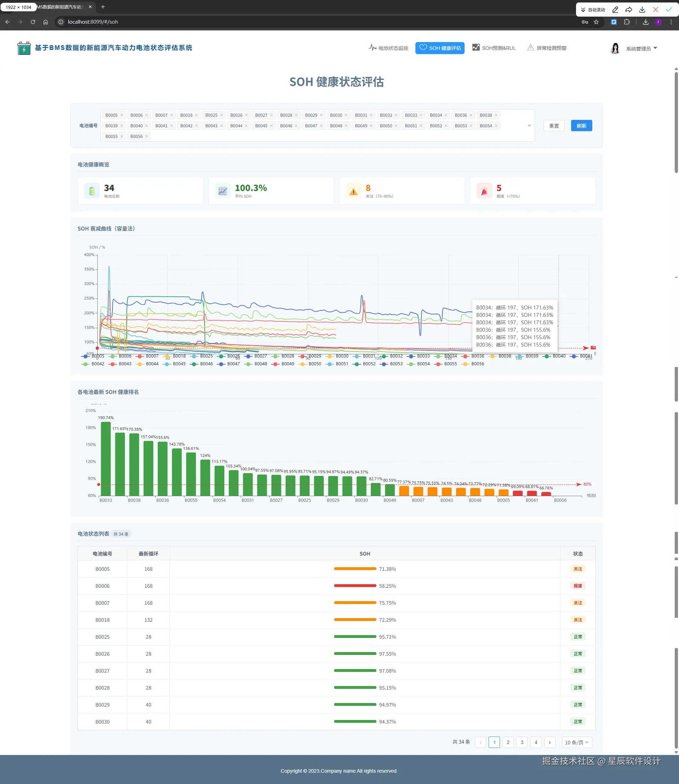Screen dimensions: 679x784
Task: Click the B0006 SOH progress bar
Action: click(355, 586)
